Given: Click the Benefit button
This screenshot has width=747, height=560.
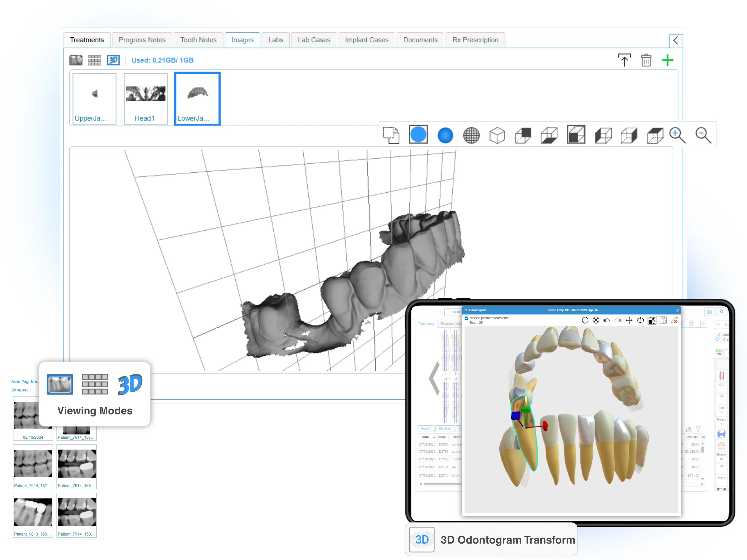Looking at the screenshot, I should (426, 428).
